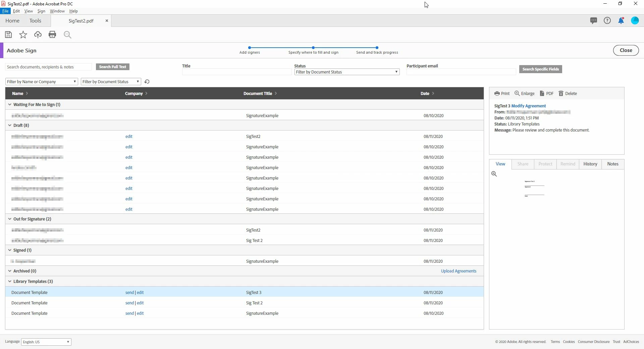
Task: Open the account profile avatar
Action: coord(635,21)
